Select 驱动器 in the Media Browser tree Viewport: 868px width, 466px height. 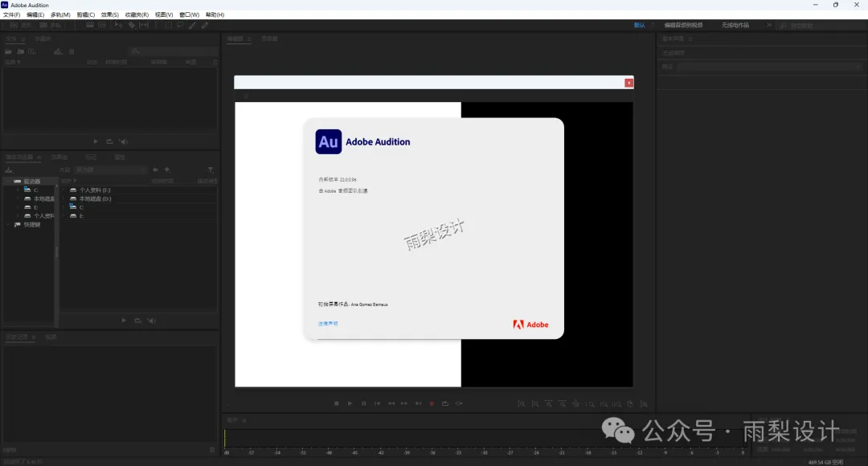click(32, 181)
